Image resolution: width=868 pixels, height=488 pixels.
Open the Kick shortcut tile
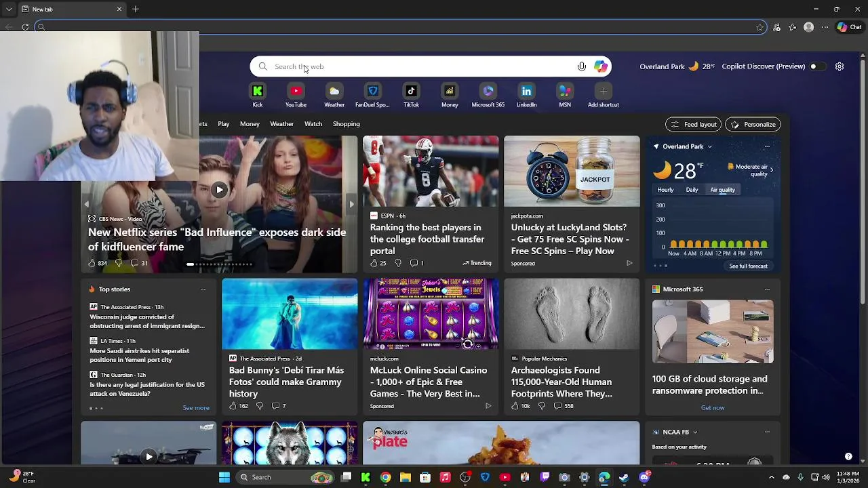point(258,91)
